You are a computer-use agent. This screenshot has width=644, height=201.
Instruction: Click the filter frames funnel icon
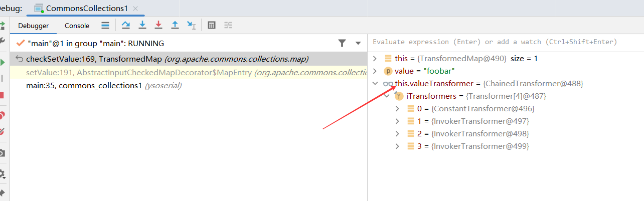coord(342,43)
